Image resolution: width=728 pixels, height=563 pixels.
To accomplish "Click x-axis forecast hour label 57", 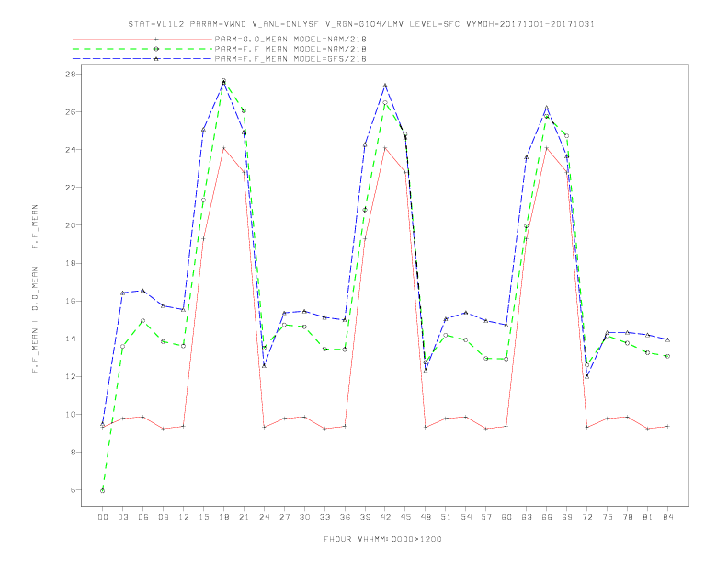I will 486,517.
